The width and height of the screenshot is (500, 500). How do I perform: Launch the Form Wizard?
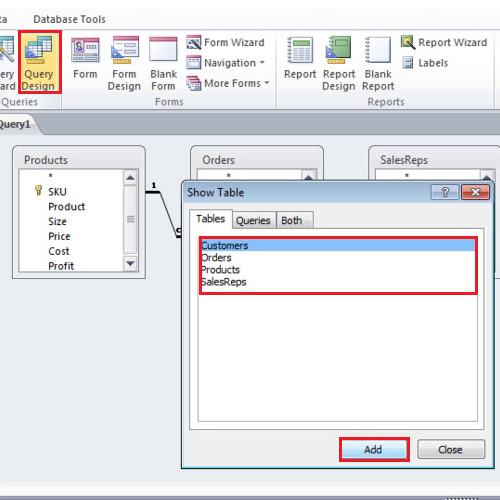(x=226, y=43)
